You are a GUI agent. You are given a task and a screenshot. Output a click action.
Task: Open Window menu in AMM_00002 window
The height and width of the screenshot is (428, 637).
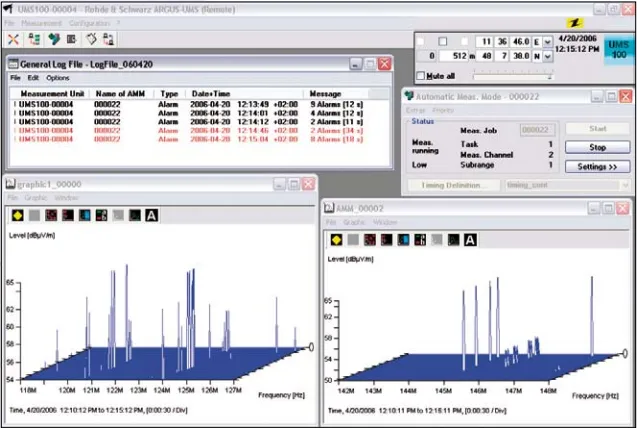pos(385,222)
